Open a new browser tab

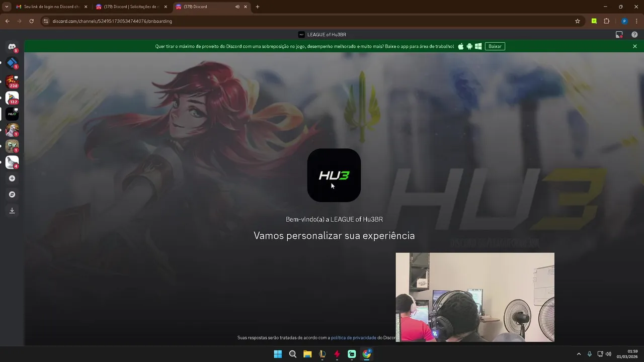point(258,7)
